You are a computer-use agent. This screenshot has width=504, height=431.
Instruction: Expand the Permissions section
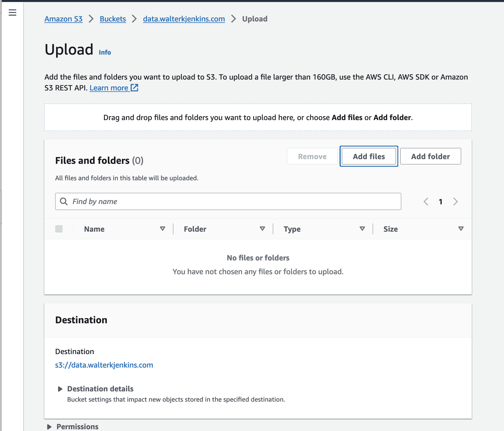pyautogui.click(x=49, y=427)
